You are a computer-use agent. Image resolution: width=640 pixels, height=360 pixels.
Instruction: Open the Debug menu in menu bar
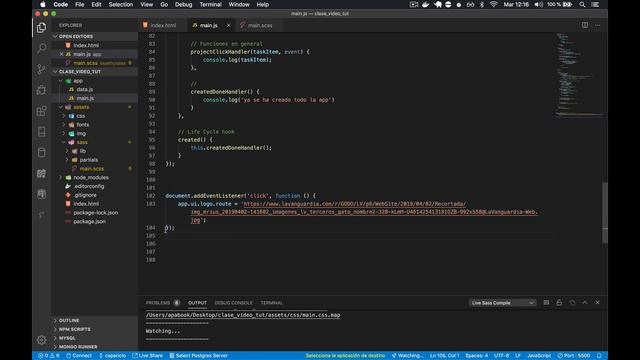point(183,4)
